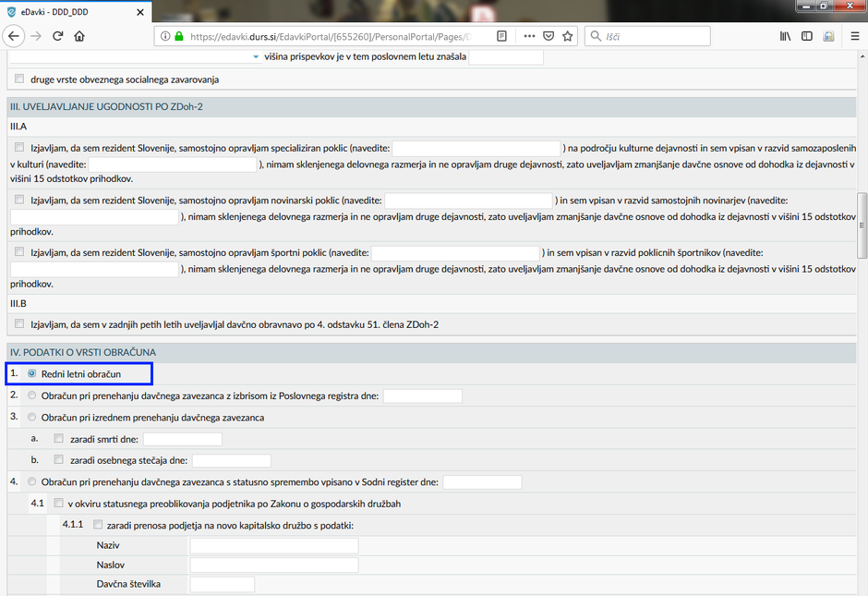Screen dimensions: 868x596
Task: Enable the III.B davčna obravnava declaration checkbox
Action: click(19, 323)
